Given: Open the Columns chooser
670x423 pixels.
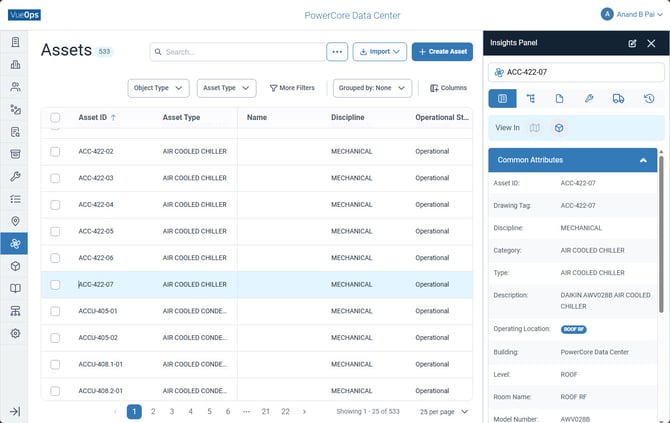Looking at the screenshot, I should pyautogui.click(x=448, y=88).
